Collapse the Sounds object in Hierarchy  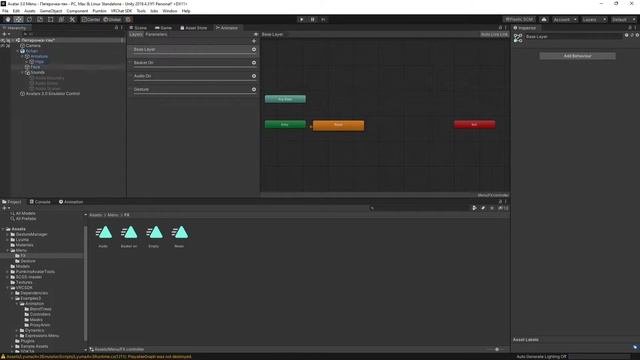22,72
